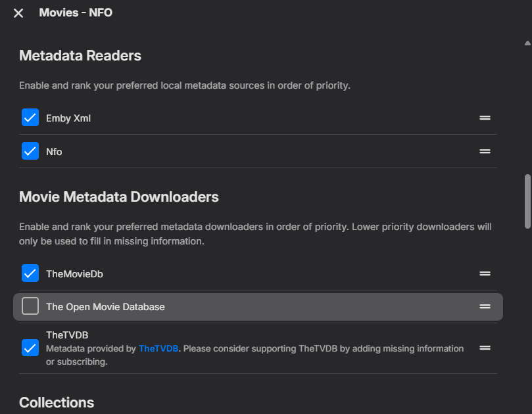
Task: Click scrollbar up arrow at top
Action: coord(527,43)
